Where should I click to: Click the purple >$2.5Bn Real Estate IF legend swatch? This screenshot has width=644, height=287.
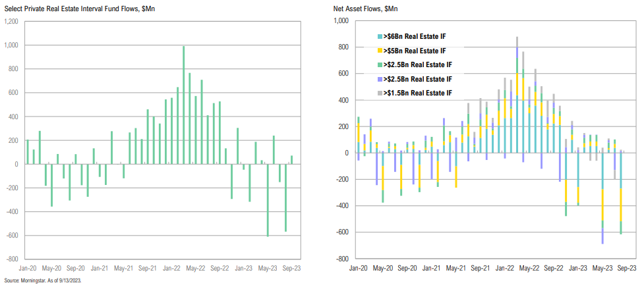point(380,79)
